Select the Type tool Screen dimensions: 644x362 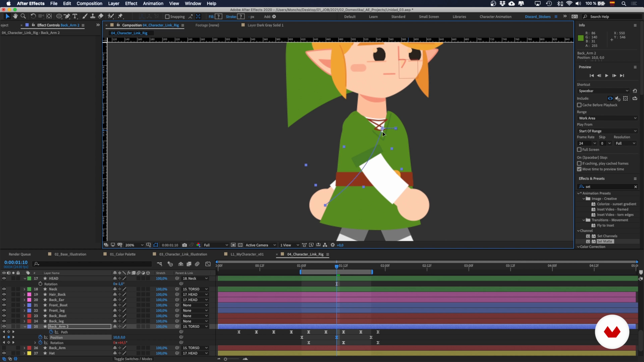75,16
